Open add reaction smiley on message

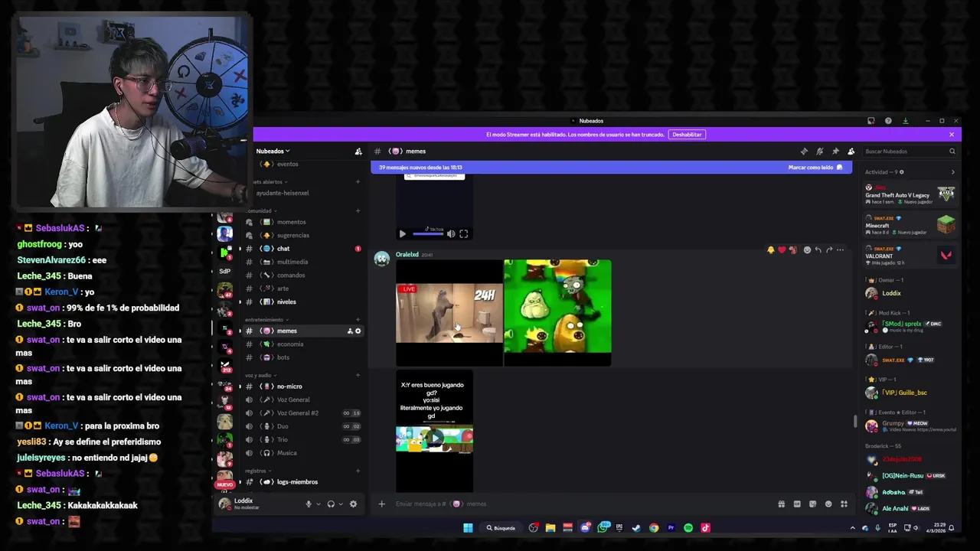point(807,250)
